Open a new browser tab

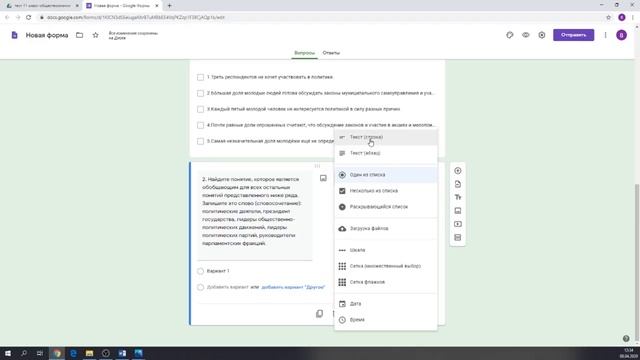click(x=169, y=6)
